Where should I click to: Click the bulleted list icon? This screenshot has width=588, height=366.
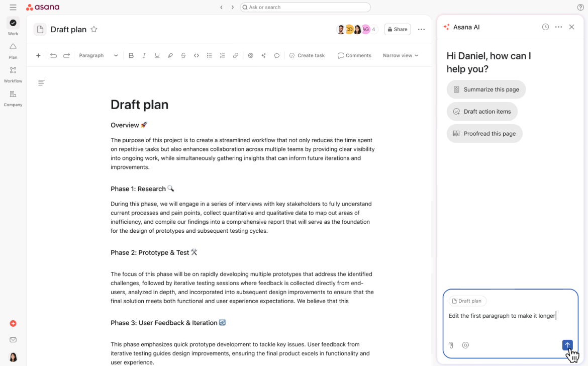pos(209,55)
